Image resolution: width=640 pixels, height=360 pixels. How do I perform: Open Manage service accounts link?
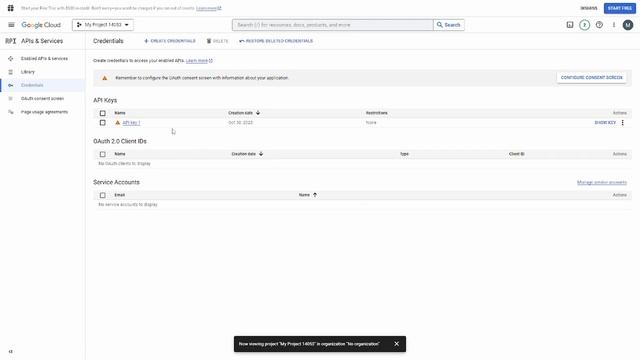(602, 182)
